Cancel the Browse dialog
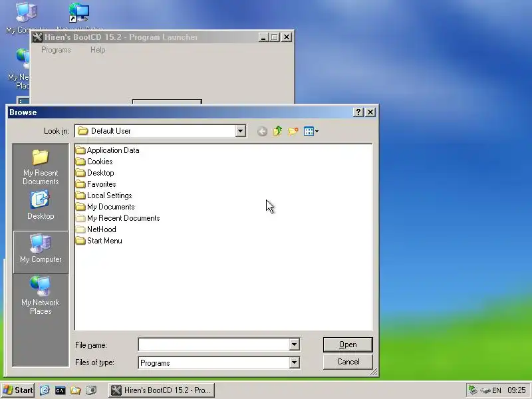This screenshot has height=399, width=532. 348,362
